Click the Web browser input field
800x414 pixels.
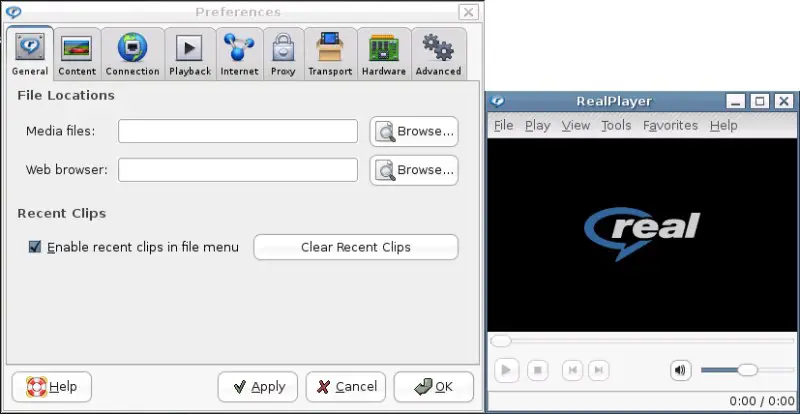[x=238, y=170]
